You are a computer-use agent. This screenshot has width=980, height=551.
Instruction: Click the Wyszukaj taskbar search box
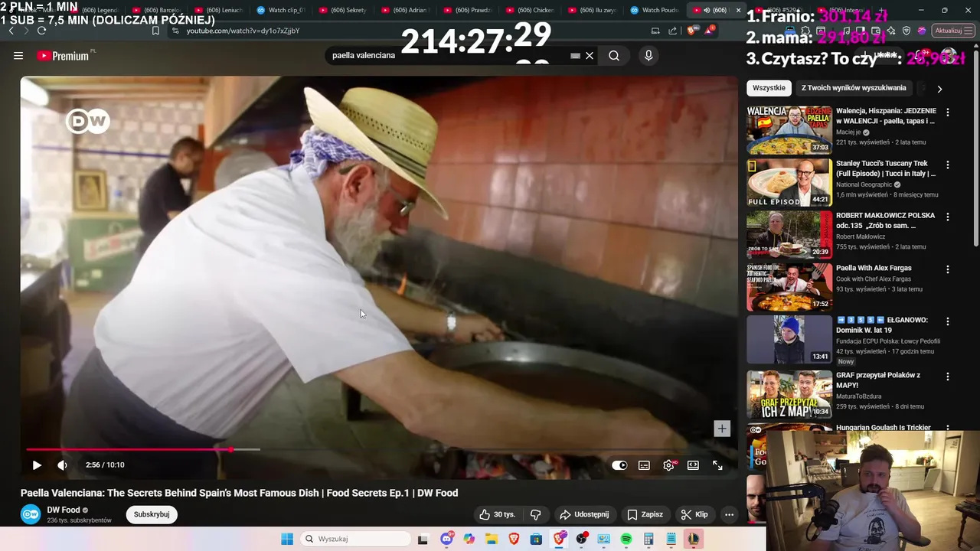[x=357, y=539]
